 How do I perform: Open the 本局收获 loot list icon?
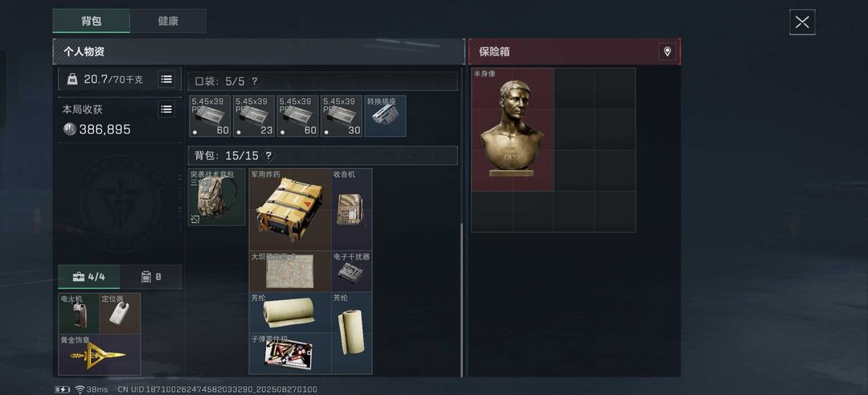tap(166, 109)
